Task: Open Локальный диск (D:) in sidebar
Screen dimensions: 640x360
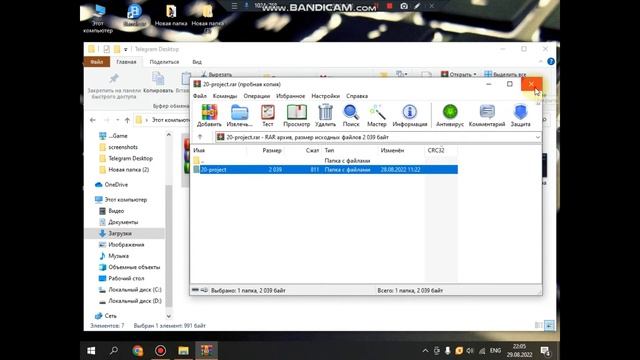Action: click(135, 301)
